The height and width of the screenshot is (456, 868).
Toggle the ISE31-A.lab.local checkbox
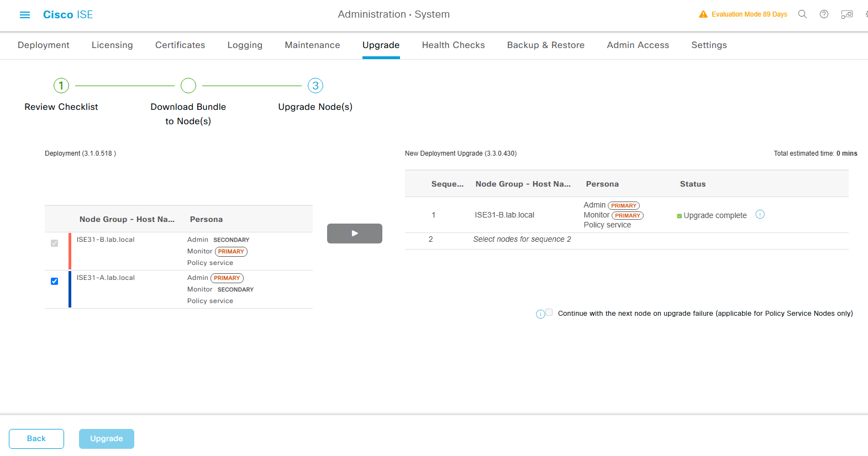(x=54, y=281)
